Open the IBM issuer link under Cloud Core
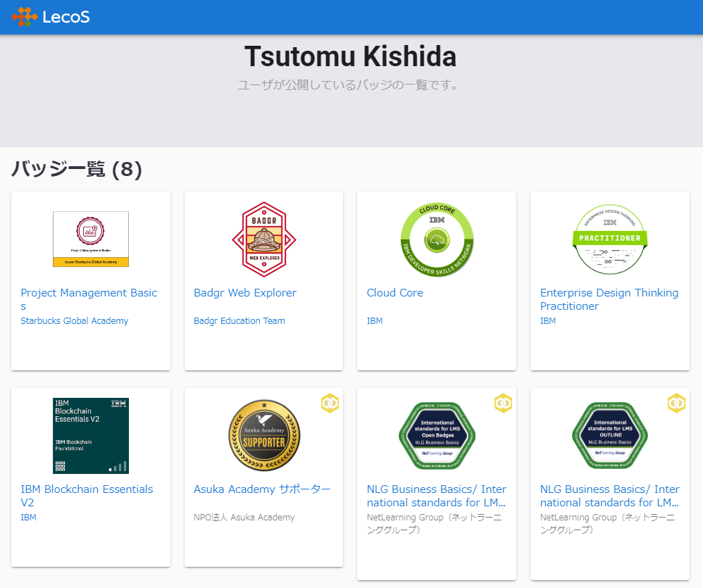The width and height of the screenshot is (703, 588). (375, 321)
